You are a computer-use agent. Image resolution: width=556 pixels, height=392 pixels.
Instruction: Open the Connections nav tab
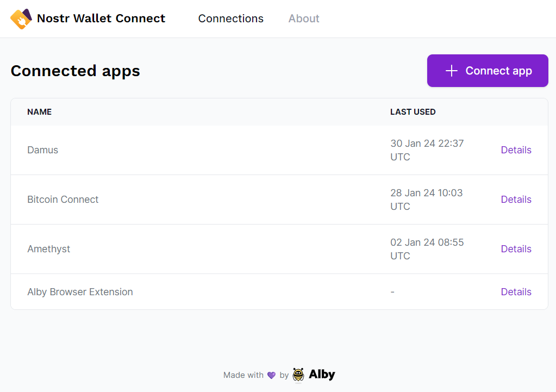(231, 18)
